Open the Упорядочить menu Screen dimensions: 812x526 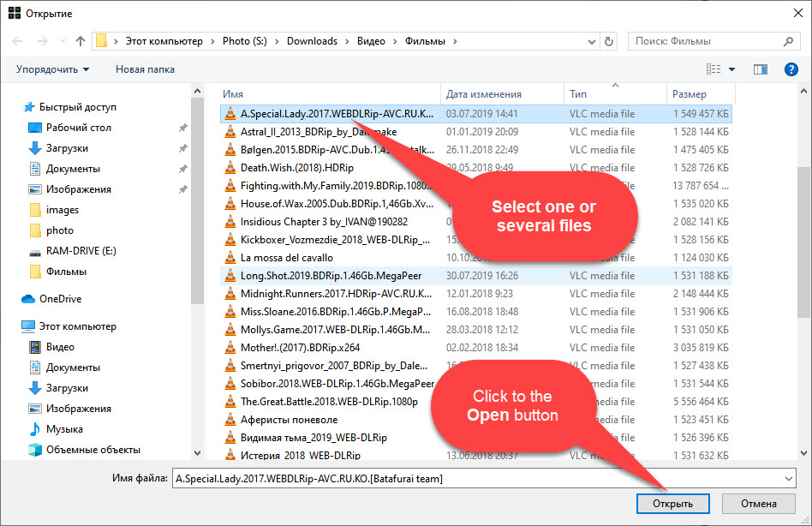coord(52,69)
